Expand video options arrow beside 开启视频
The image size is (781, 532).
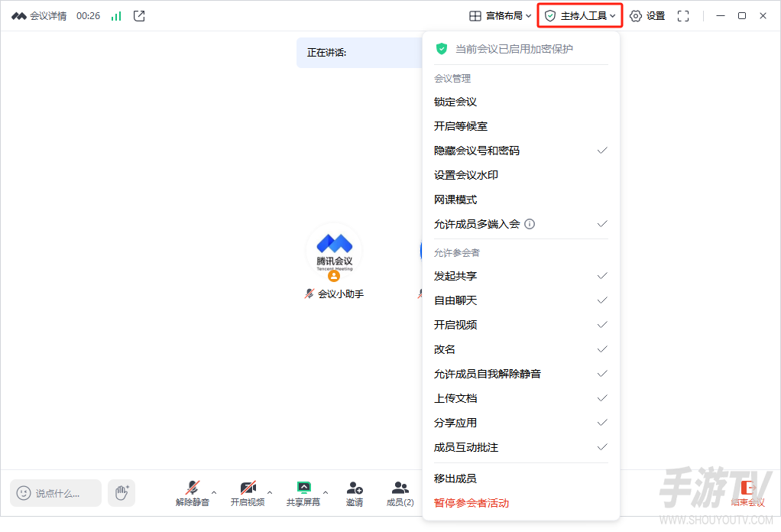click(270, 493)
